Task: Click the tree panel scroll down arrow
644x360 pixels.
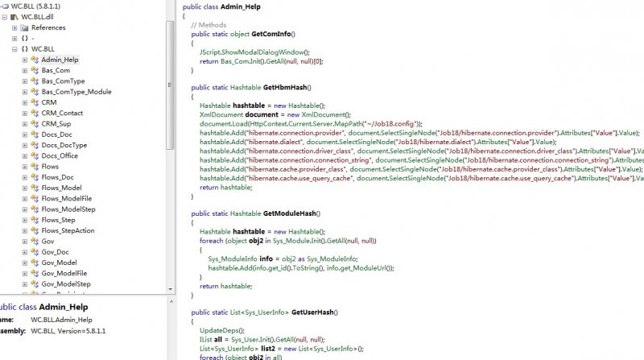Action: (171, 289)
